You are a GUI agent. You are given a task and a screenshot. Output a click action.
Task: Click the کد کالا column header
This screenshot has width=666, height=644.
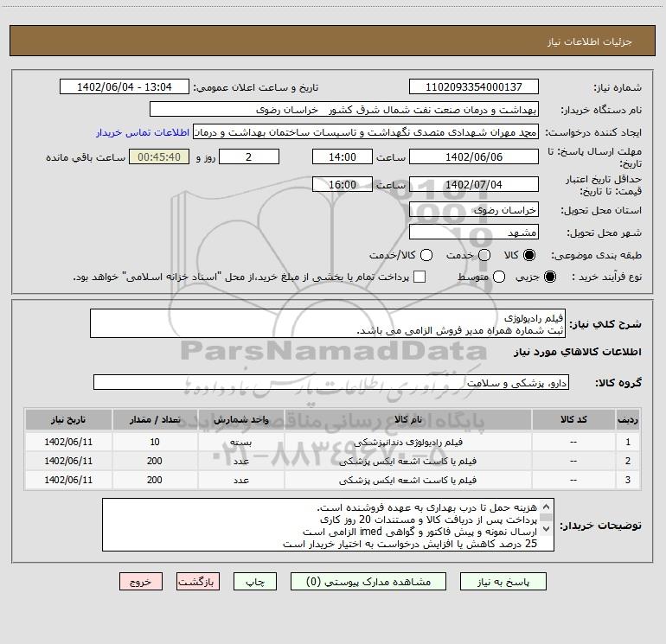[573, 419]
